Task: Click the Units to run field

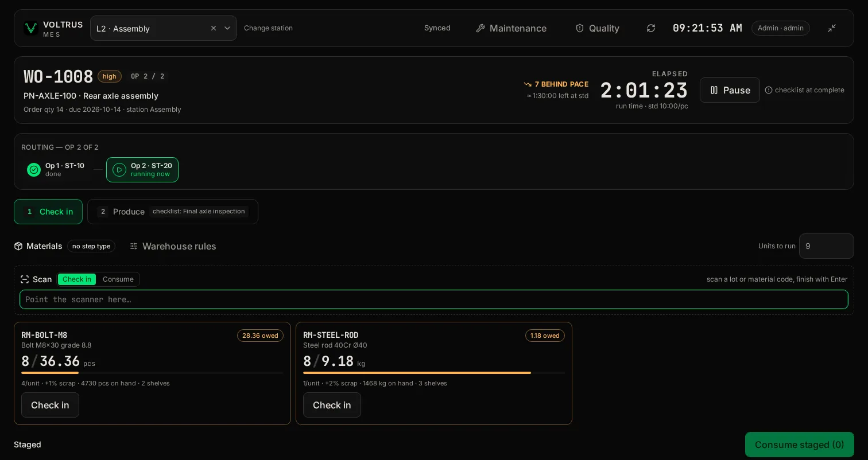Action: click(827, 246)
